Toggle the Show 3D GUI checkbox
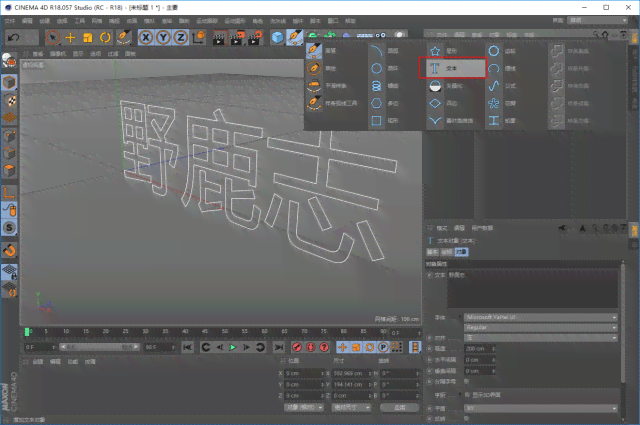The width and height of the screenshot is (640, 425). click(467, 395)
